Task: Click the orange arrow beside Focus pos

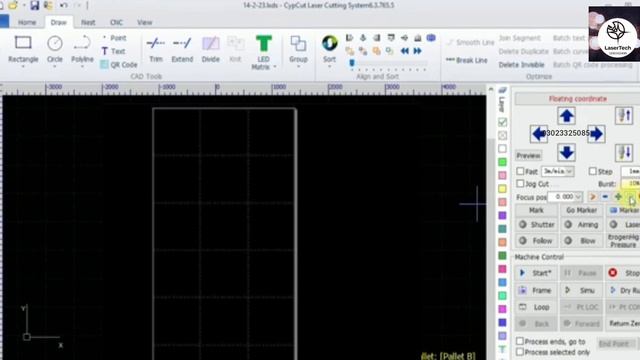Action: pyautogui.click(x=592, y=197)
